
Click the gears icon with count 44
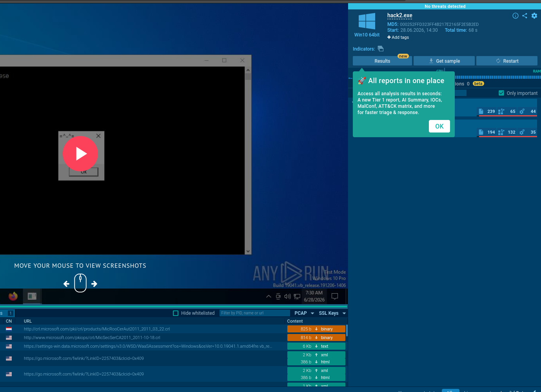tap(522, 111)
